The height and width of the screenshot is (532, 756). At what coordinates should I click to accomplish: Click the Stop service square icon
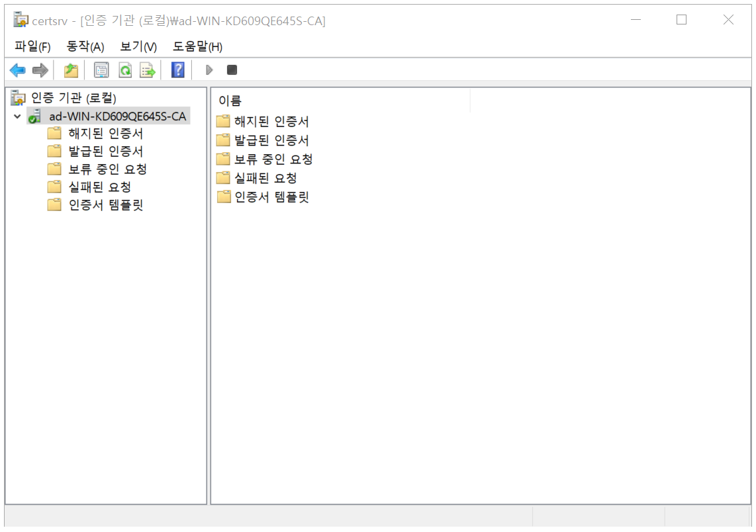[232, 70]
